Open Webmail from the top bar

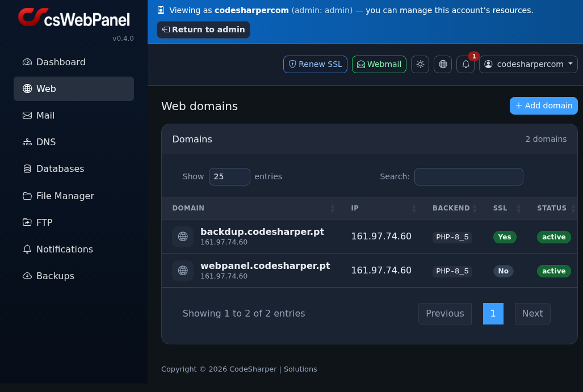point(379,64)
